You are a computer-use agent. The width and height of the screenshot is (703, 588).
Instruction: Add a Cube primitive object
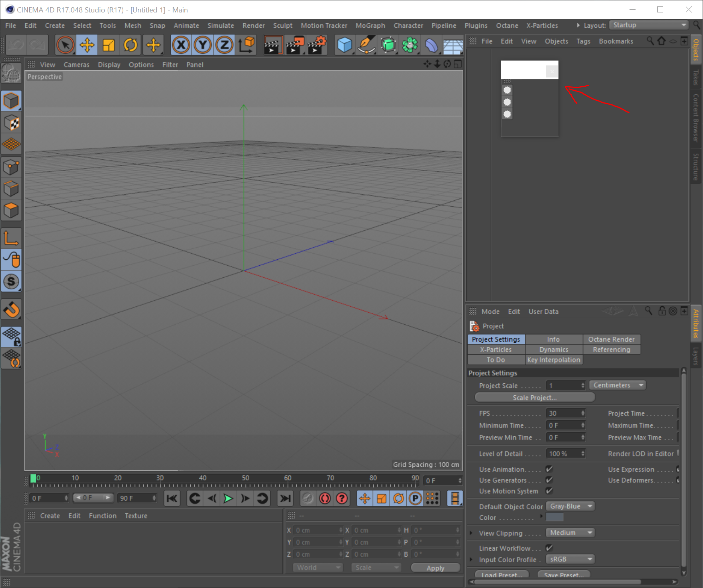344,45
